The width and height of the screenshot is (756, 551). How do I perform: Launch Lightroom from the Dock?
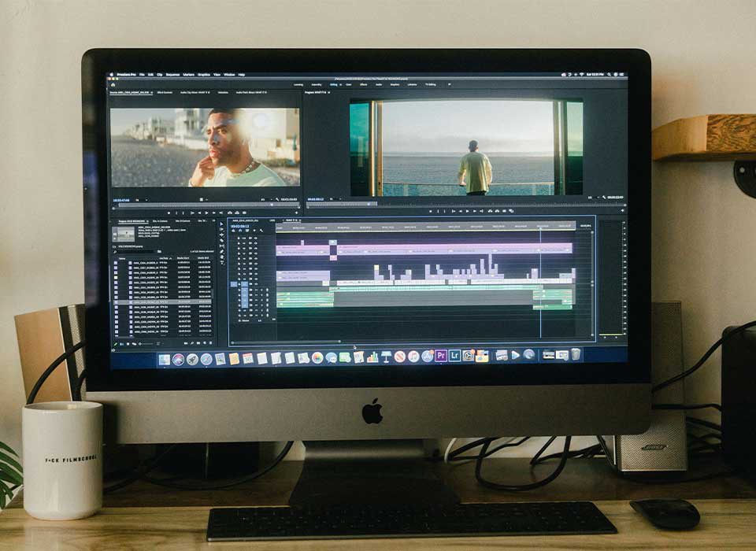454,356
